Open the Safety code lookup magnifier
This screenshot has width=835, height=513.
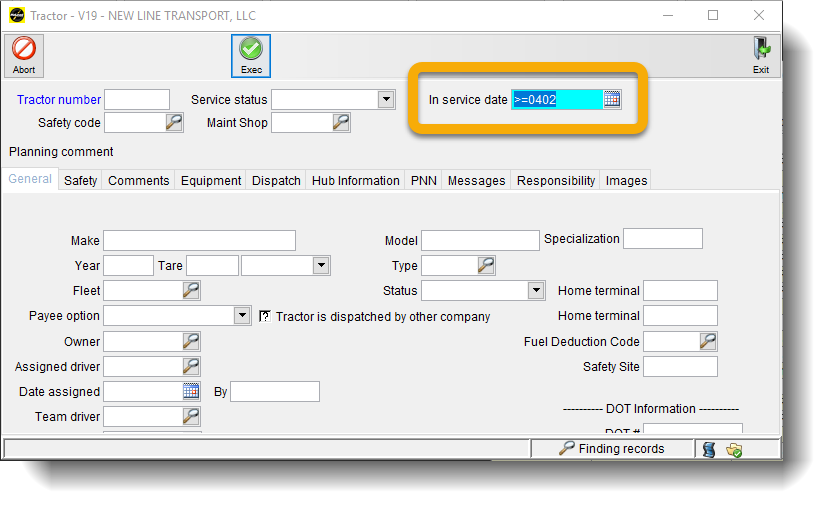click(174, 123)
